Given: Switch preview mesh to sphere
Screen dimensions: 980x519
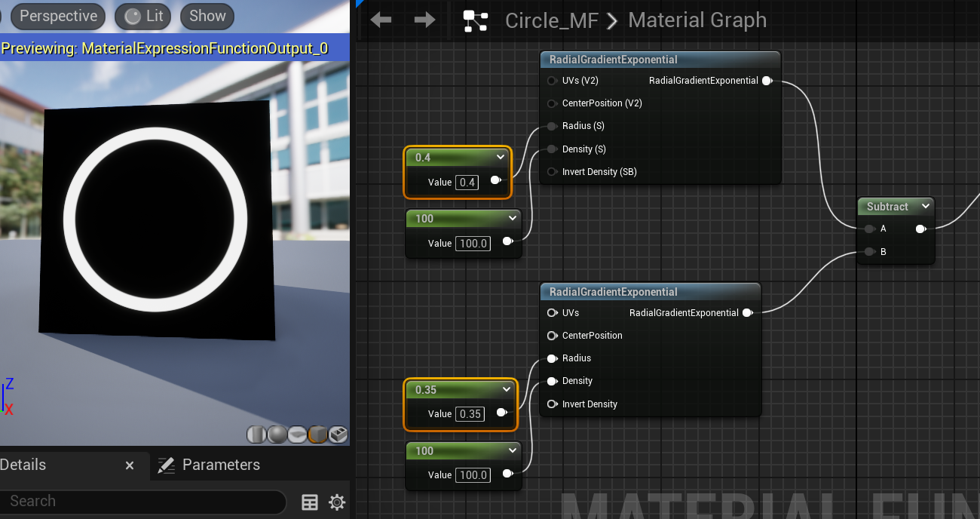Looking at the screenshot, I should (277, 435).
